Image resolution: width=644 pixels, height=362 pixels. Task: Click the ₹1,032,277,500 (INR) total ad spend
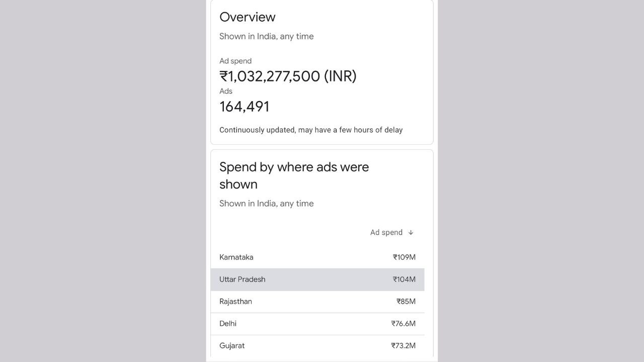[288, 76]
